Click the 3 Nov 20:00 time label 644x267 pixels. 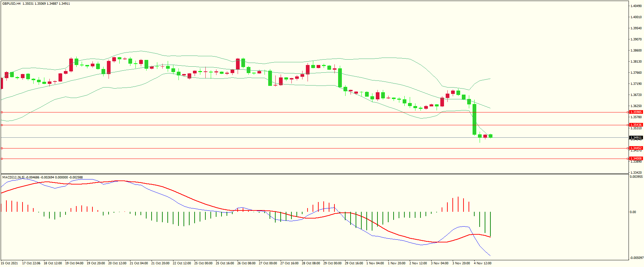click(461, 263)
